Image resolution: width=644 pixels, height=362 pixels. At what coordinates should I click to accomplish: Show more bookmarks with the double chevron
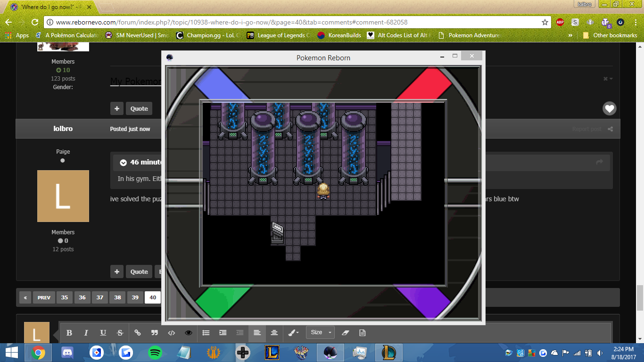pyautogui.click(x=570, y=35)
